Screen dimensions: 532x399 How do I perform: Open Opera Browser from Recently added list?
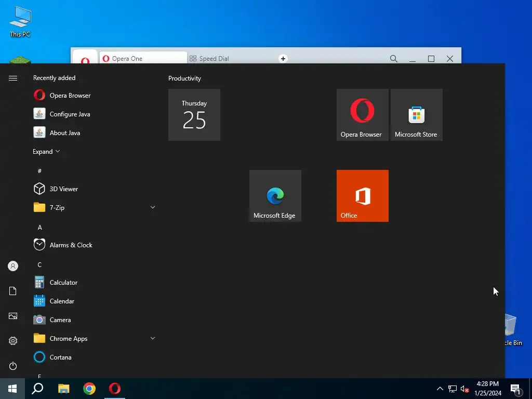94,96
